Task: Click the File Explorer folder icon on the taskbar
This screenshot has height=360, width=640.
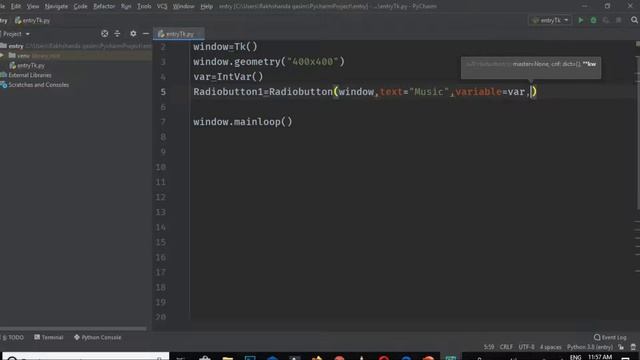Action: [x=227, y=358]
